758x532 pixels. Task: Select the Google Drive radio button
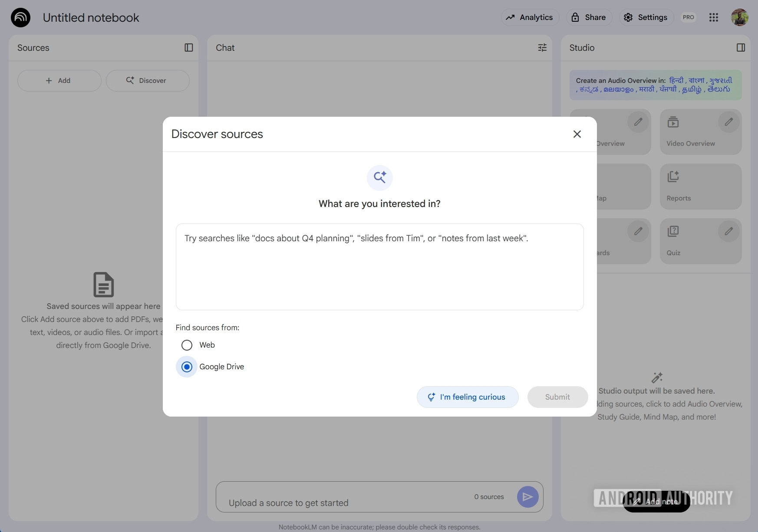186,367
